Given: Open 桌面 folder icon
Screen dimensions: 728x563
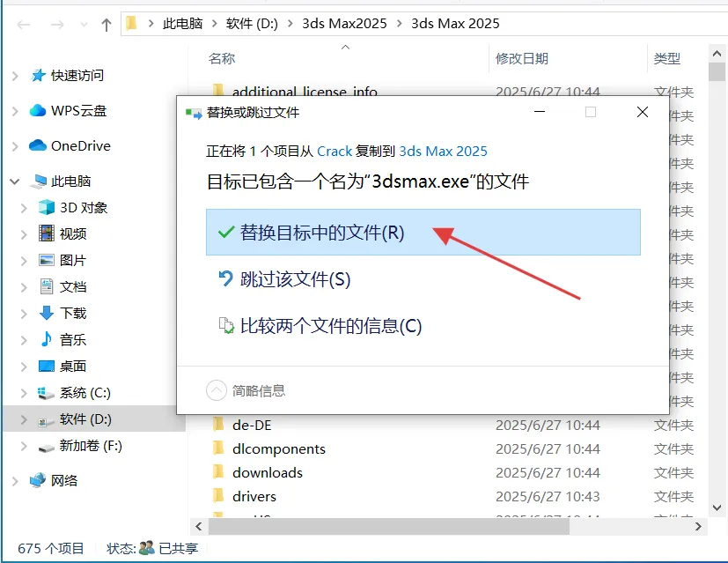Looking at the screenshot, I should coord(47,366).
